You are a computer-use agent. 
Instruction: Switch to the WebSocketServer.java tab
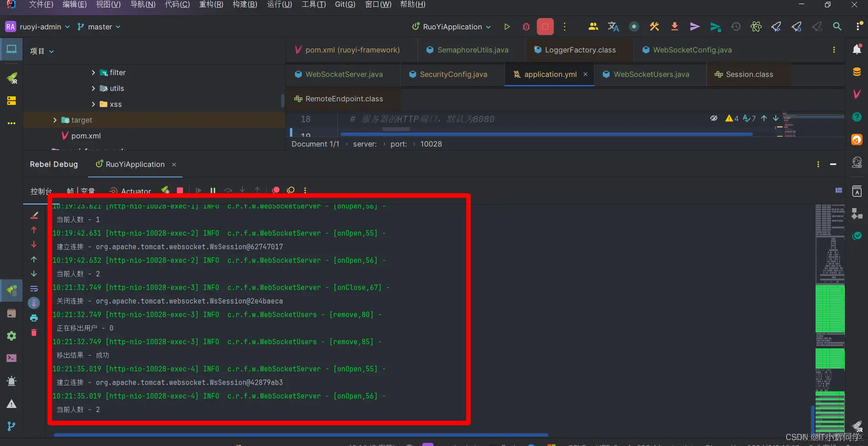339,74
